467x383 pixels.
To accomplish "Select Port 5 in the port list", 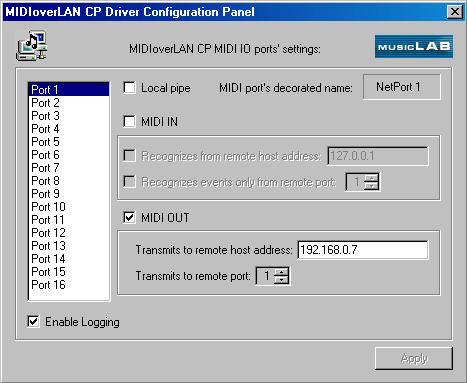I will tap(69, 142).
